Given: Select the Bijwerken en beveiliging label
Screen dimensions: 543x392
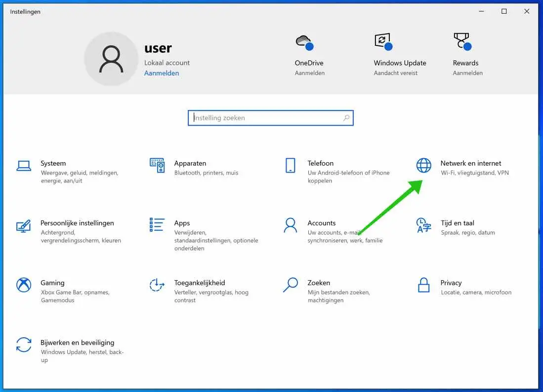Looking at the screenshot, I should 77,343.
